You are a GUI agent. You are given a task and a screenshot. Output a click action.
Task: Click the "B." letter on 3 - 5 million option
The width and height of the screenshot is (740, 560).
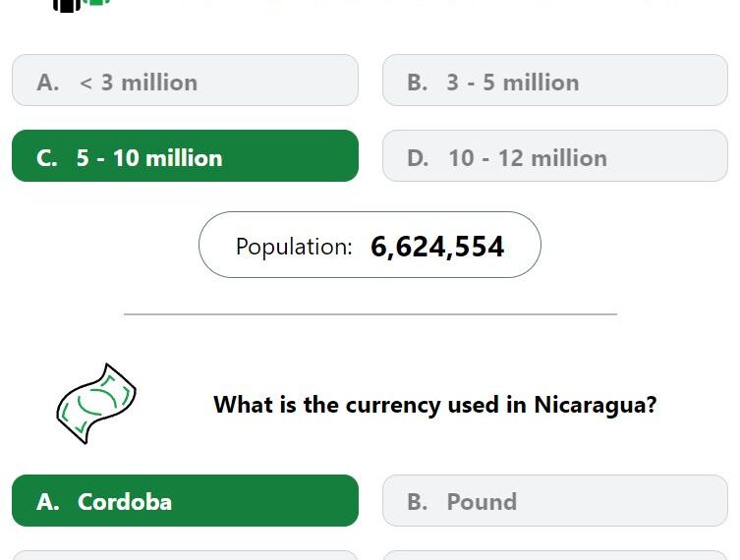(x=418, y=83)
